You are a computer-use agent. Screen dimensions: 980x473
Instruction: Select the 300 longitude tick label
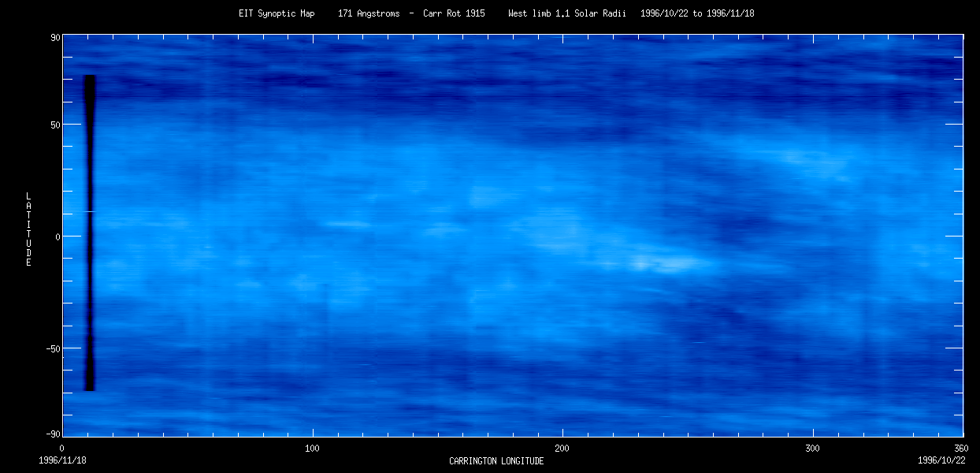[x=812, y=448]
